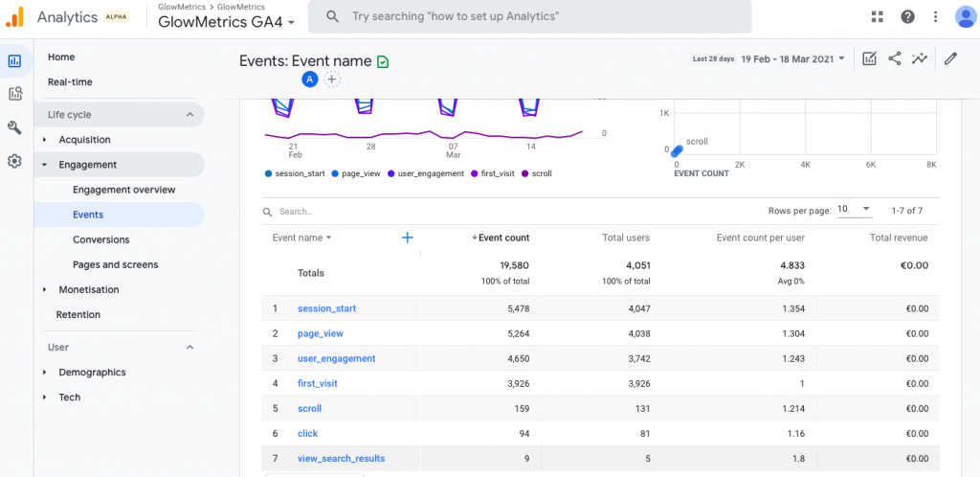Open the Rows per page dropdown
Screen dimensions: 980x477
[854, 210]
